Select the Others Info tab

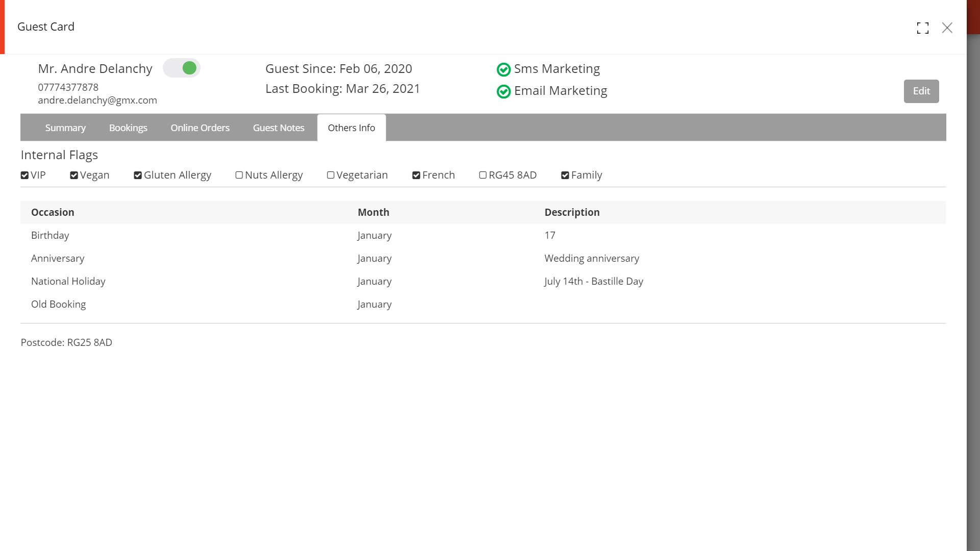[x=351, y=128]
